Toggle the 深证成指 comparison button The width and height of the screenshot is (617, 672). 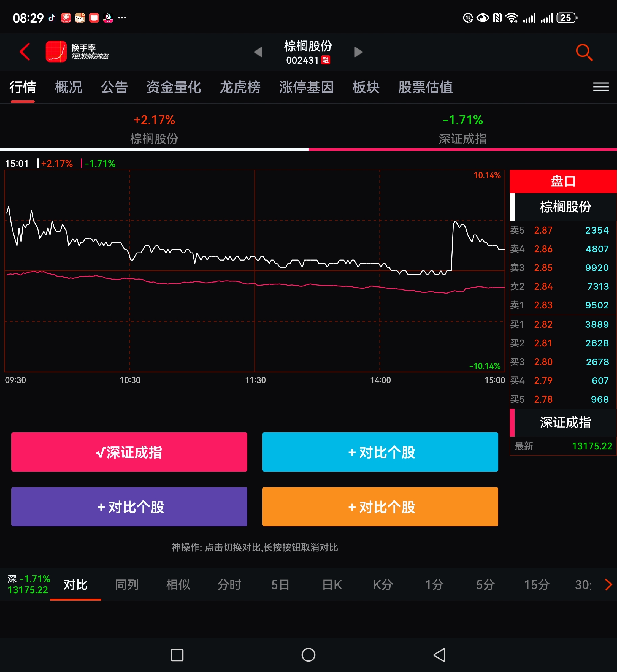click(x=129, y=452)
